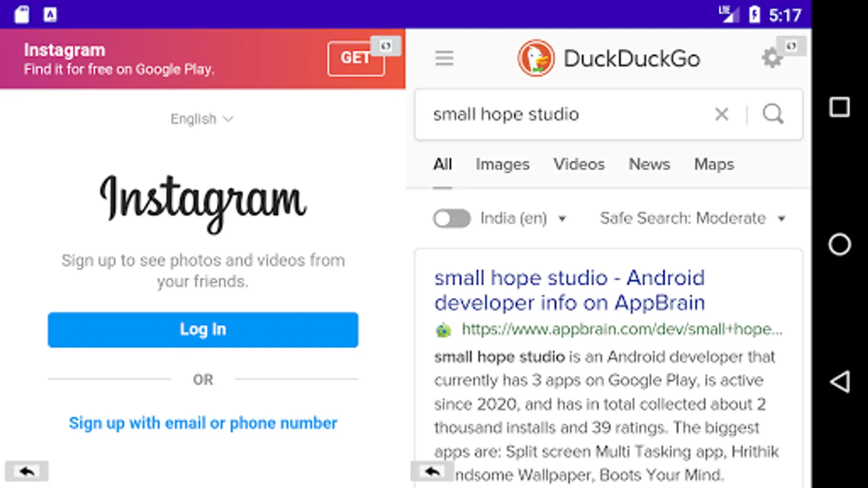Switch to the Images tab

[502, 164]
